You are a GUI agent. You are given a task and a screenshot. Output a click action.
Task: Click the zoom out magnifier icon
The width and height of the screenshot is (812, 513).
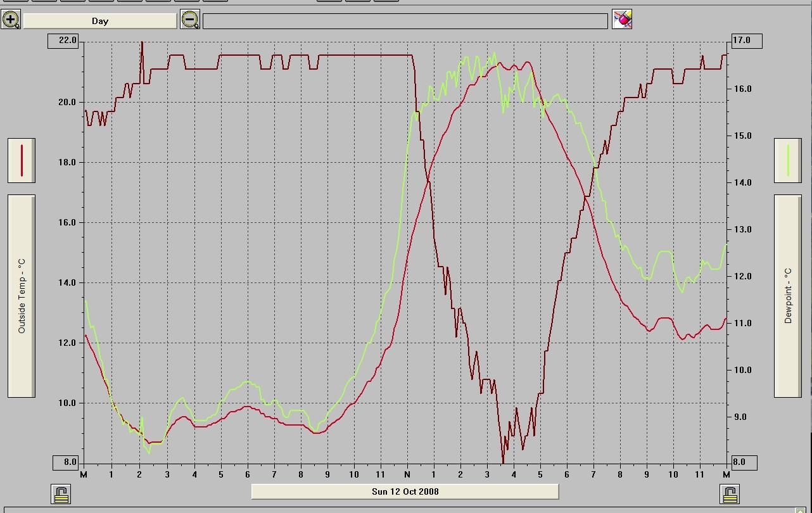tap(190, 20)
